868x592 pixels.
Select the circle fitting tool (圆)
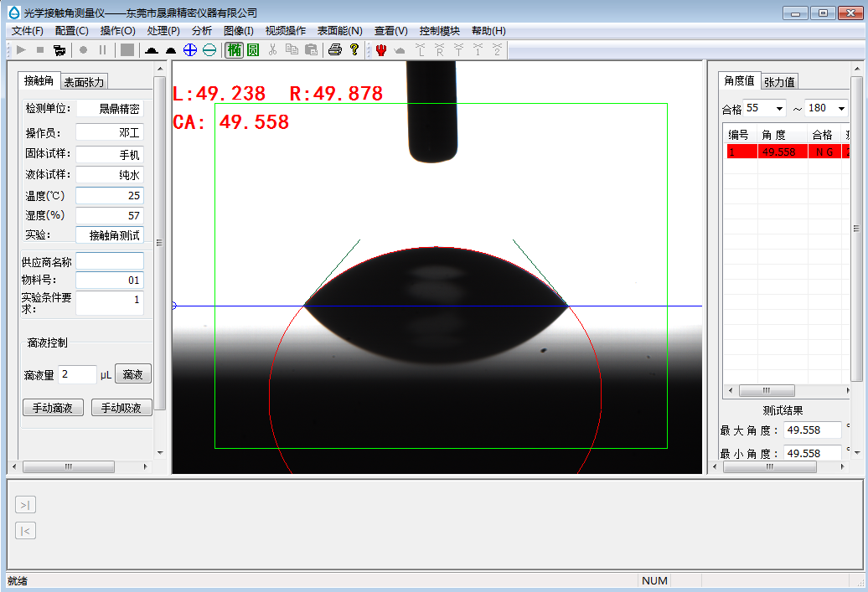coord(252,50)
